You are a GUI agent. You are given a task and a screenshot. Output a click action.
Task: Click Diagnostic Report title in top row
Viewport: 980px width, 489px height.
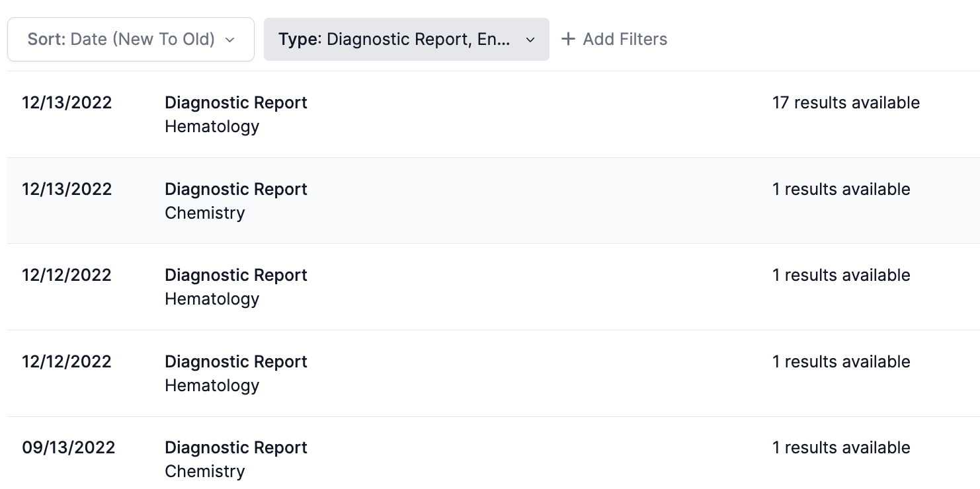[x=235, y=102]
